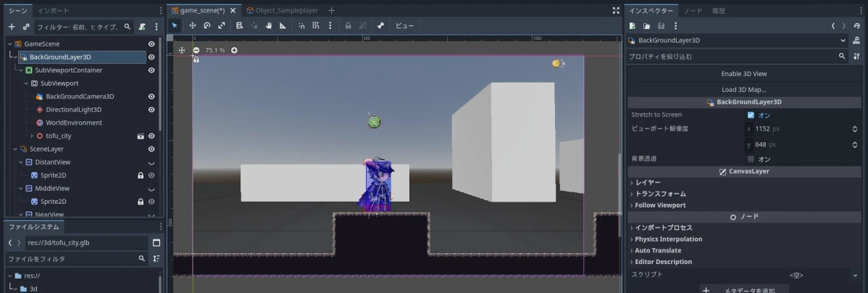The height and width of the screenshot is (293, 868).
Task: Choose the Ruler measuring tool
Action: tap(283, 25)
